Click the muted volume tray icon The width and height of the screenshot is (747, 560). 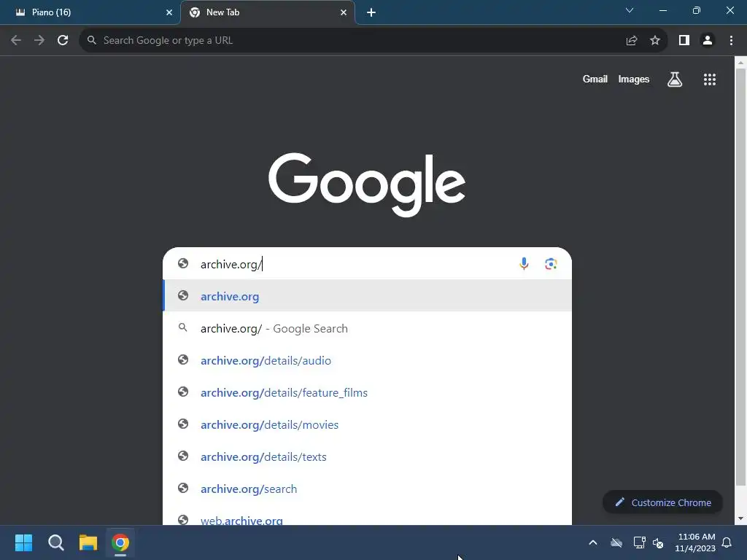[x=658, y=542]
